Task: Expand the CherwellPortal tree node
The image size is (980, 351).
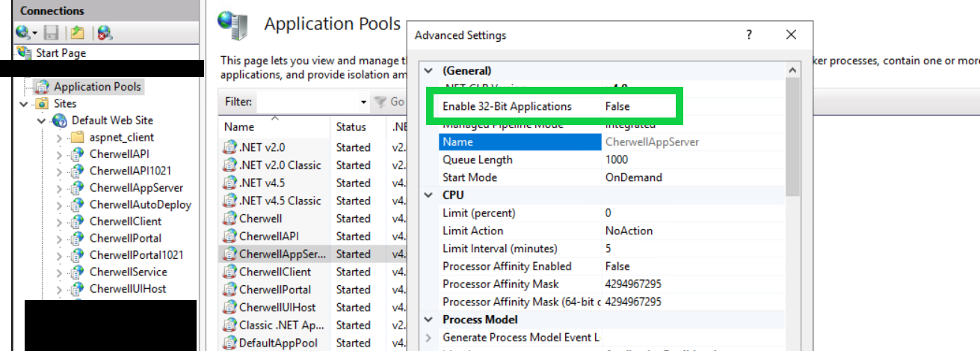Action: (x=59, y=238)
